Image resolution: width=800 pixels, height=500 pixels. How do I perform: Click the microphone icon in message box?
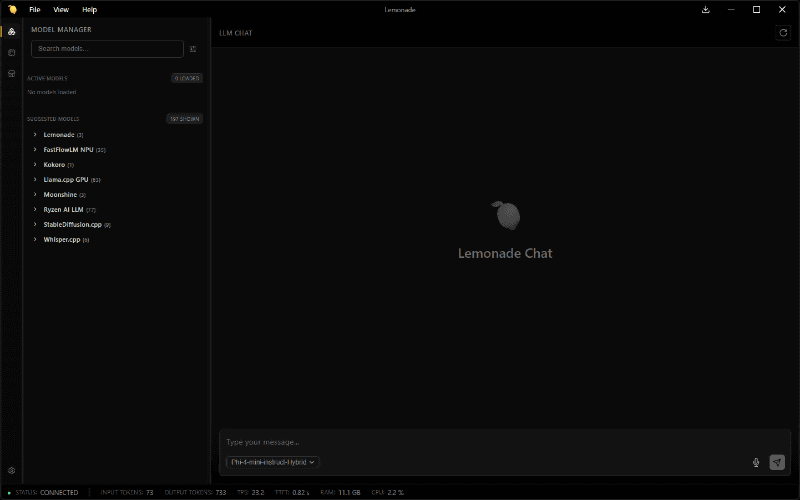[x=756, y=462]
